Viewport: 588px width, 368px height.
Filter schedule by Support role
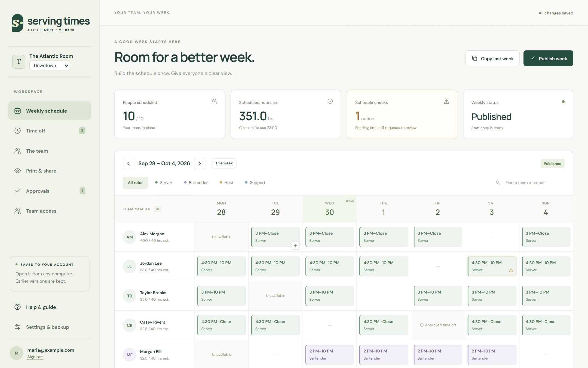click(x=255, y=183)
